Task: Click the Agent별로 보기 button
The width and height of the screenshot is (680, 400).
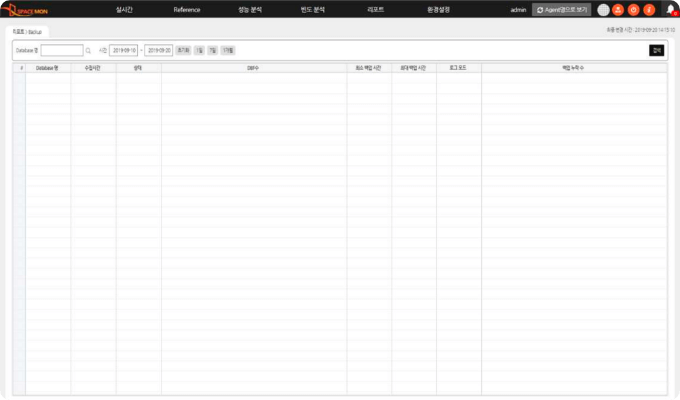Action: pos(562,10)
